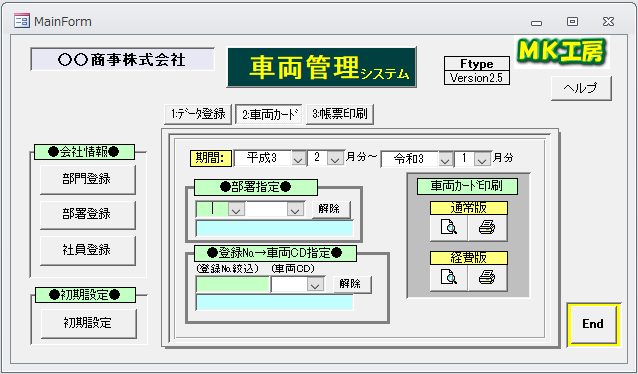Open the 3:帳票印刷 tab
This screenshot has height=374, width=638.
340,114
